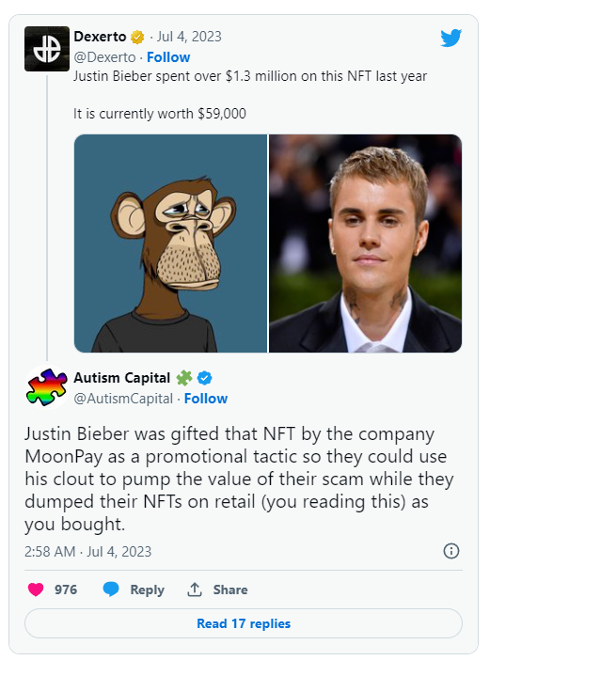
Task: Click the @AutismCapital handle
Action: tap(123, 399)
